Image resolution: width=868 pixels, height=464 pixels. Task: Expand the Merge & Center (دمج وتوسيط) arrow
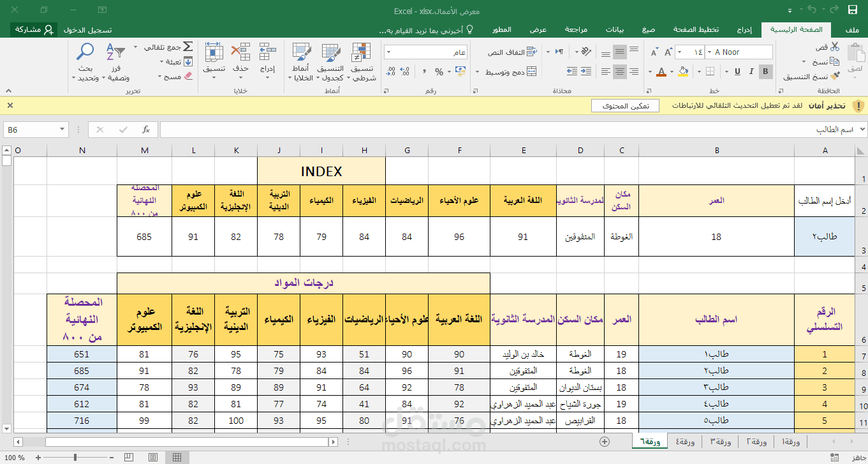[x=478, y=72]
